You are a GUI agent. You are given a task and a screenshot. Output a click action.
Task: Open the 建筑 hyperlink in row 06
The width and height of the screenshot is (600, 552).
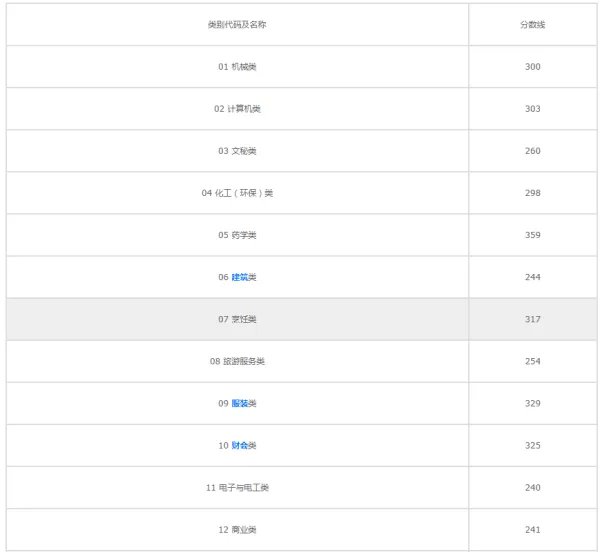[240, 277]
